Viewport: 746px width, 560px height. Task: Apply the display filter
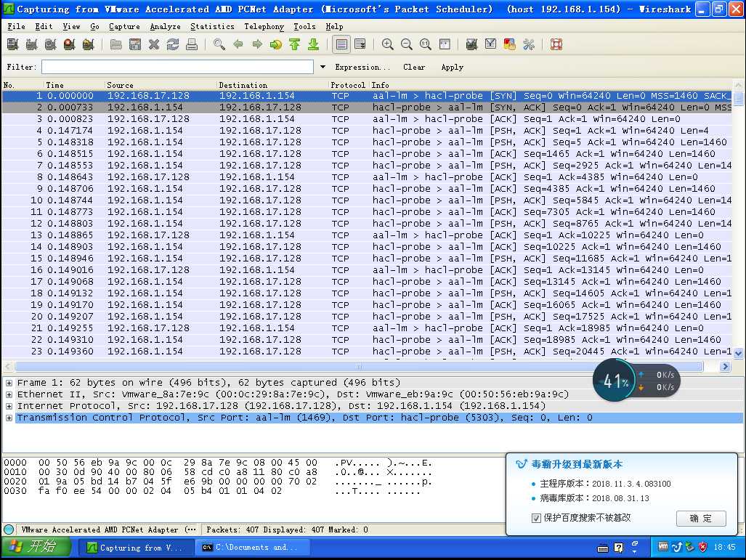452,67
